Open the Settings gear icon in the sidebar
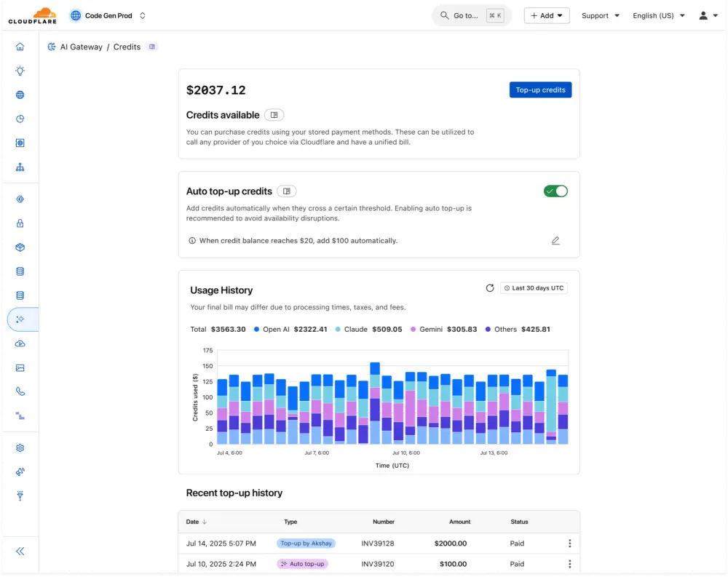The width and height of the screenshot is (728, 577). (x=20, y=447)
